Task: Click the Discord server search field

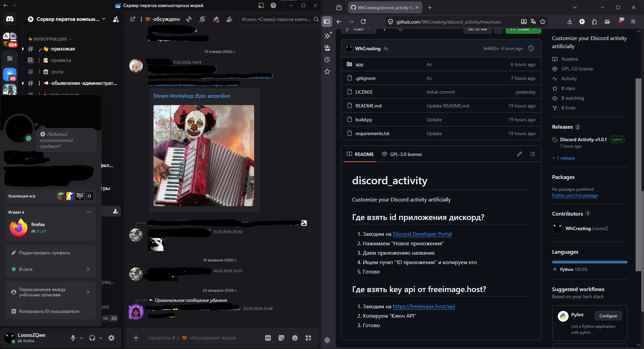Action: pos(279,19)
